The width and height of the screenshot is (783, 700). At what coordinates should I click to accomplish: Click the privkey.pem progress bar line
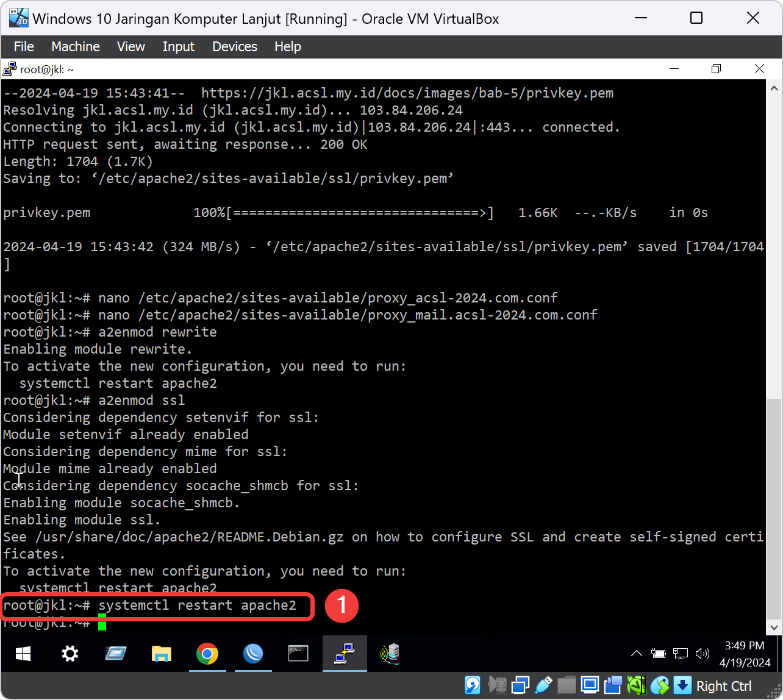(356, 213)
